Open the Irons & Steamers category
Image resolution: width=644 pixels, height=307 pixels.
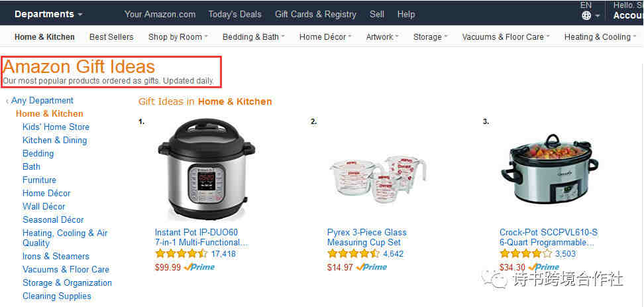pyautogui.click(x=56, y=256)
